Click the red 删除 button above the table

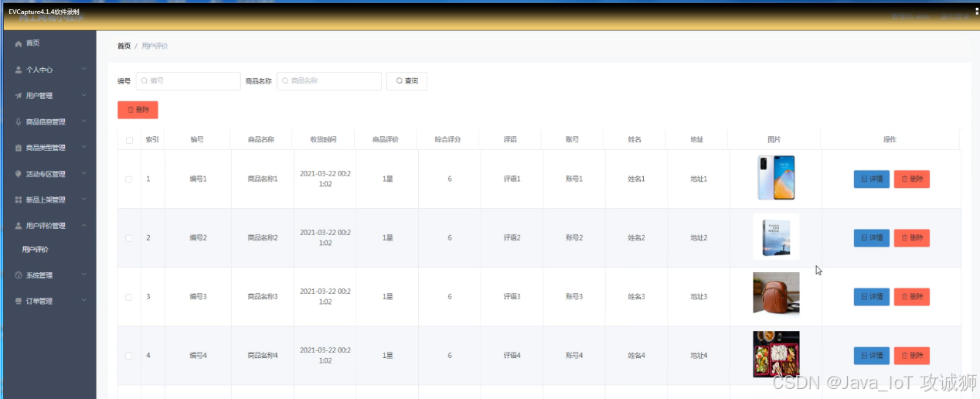point(138,110)
